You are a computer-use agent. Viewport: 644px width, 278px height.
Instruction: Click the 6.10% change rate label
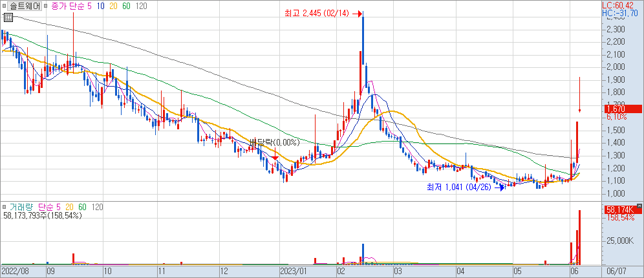[616, 116]
